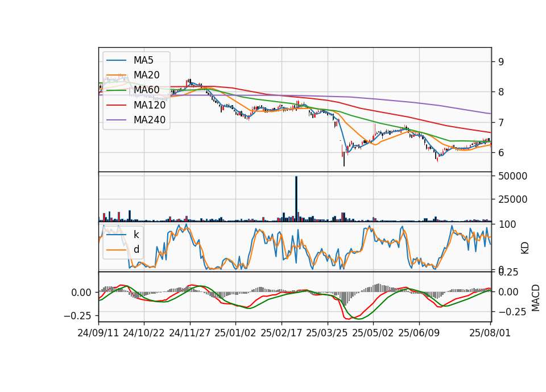This screenshot has height=392, width=546.
Task: Click the 'k' legend entry in KD panel
Action: click(x=136, y=235)
